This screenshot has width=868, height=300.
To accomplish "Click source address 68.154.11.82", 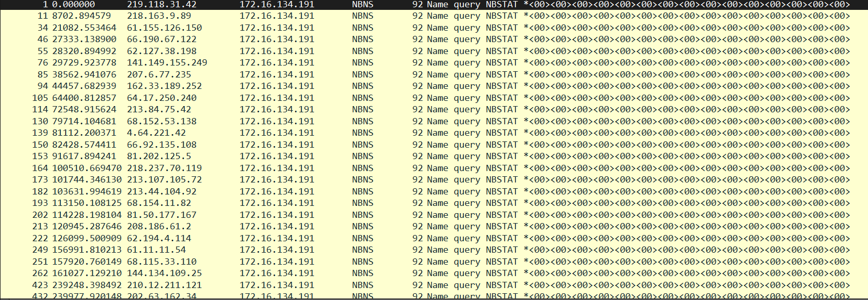I will tap(159, 203).
